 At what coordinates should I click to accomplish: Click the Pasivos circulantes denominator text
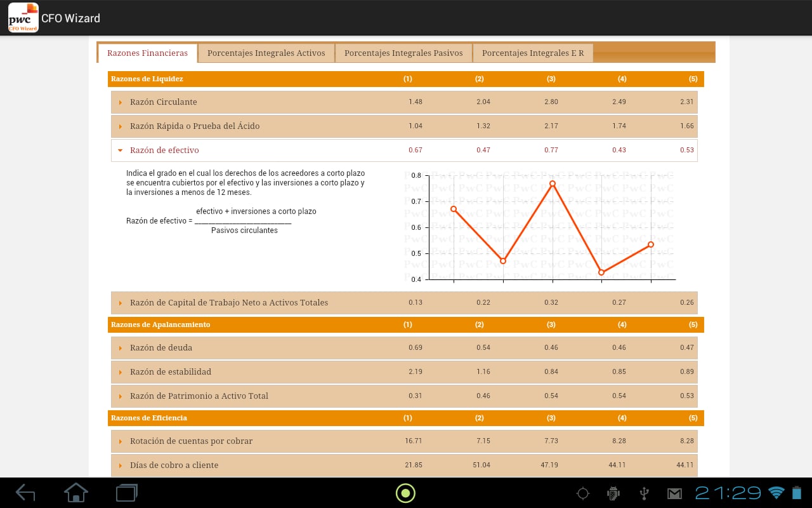click(x=244, y=231)
